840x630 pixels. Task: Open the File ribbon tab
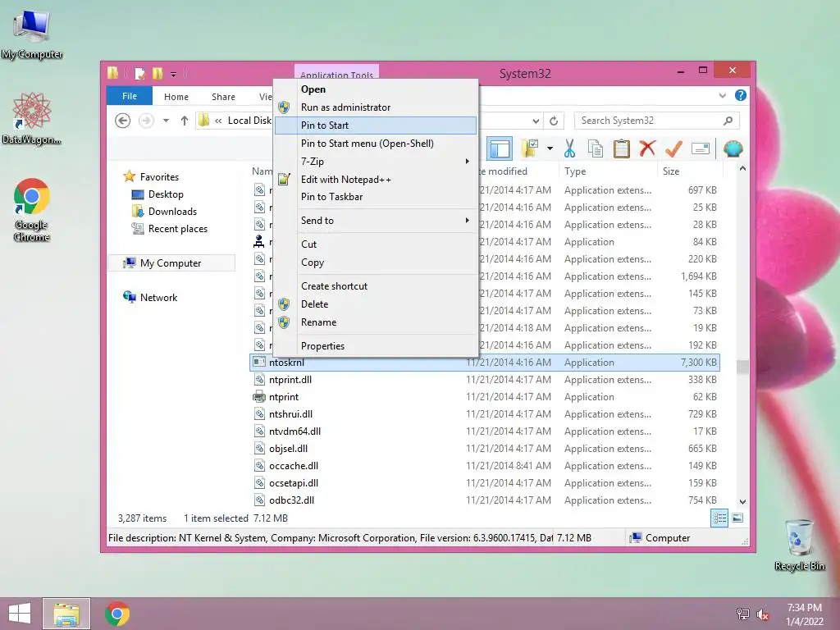pyautogui.click(x=130, y=96)
